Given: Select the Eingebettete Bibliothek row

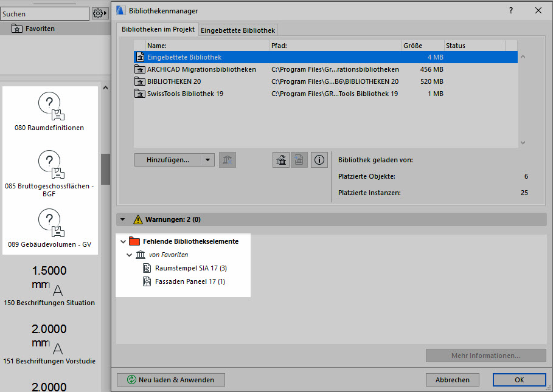Looking at the screenshot, I should (325, 57).
